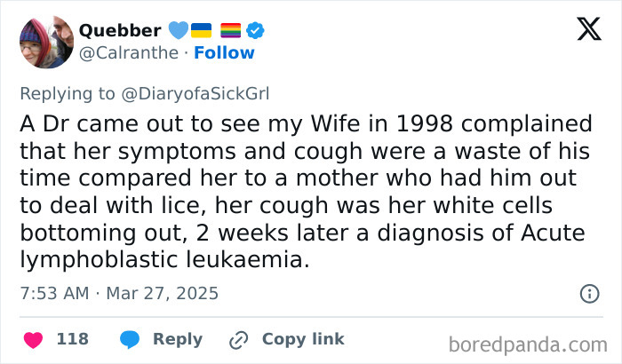Follow the @Calranthe account
622x364 pixels.
pos(226,53)
